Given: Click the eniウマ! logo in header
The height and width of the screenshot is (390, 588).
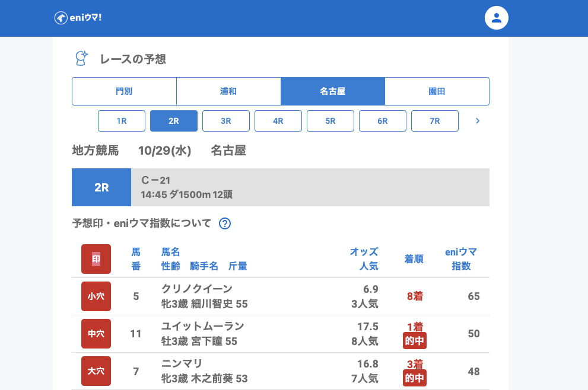Looking at the screenshot, I should tap(78, 18).
